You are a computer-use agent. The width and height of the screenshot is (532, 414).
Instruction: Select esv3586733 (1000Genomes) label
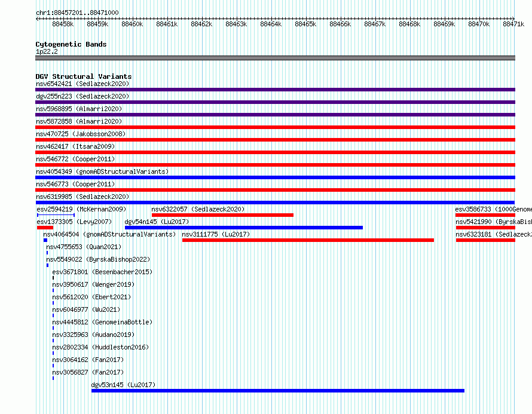pyautogui.click(x=493, y=209)
